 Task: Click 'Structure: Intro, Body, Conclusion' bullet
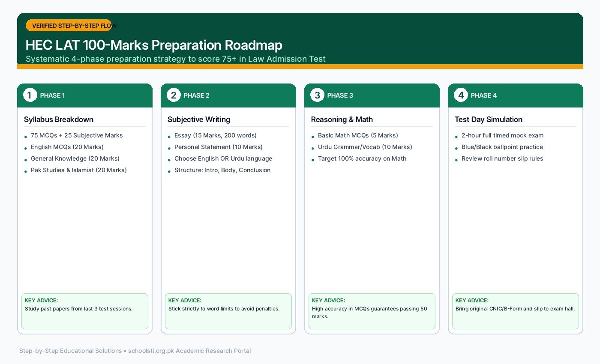pos(222,170)
